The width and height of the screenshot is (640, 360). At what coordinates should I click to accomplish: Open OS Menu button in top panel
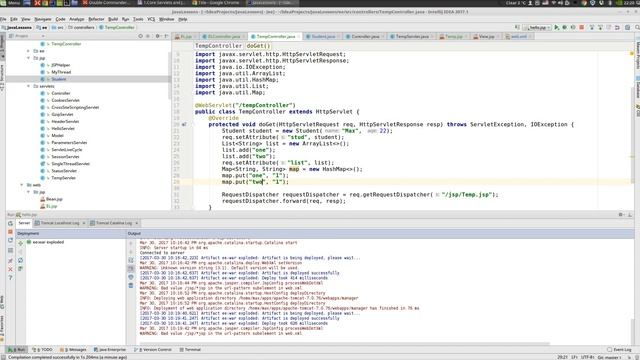tap(10, 3)
